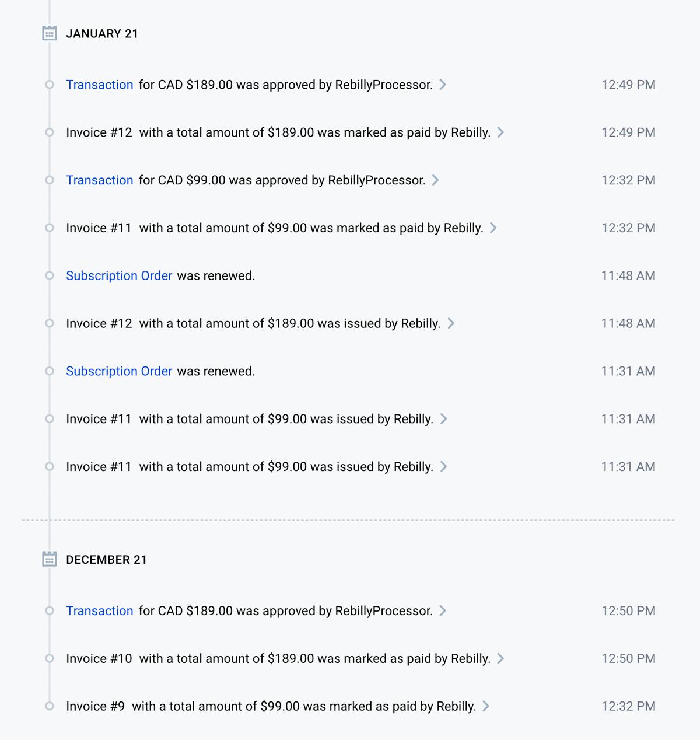700x740 pixels.
Task: Expand the CAD $99.00 transaction chevron
Action: [435, 180]
